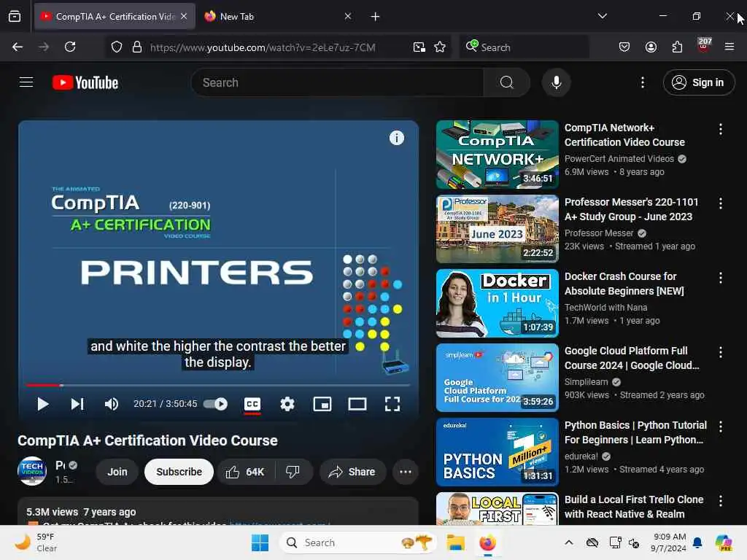
Task: Open Python Basics tutorial thumbnail
Action: coord(497,452)
